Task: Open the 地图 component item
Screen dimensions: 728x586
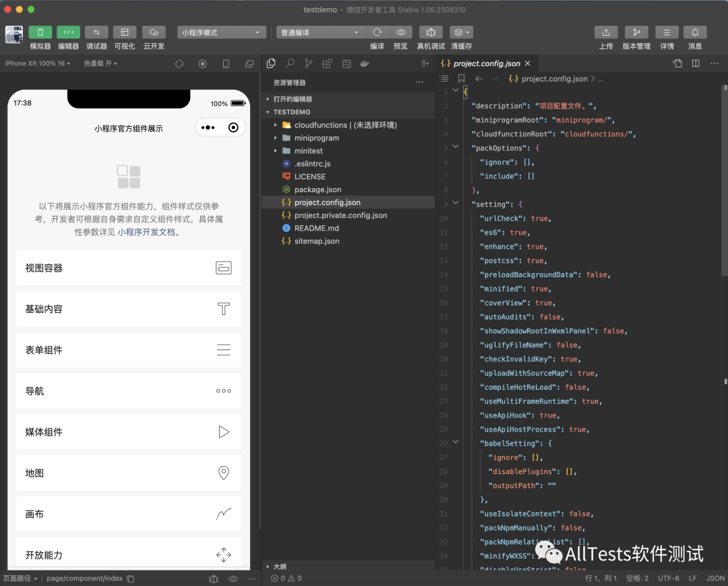Action: (129, 473)
